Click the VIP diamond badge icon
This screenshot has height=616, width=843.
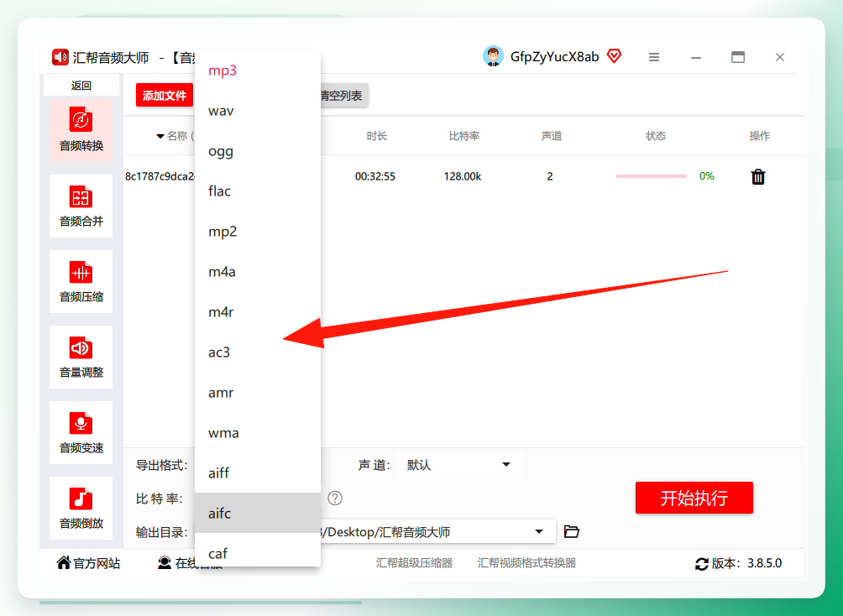click(614, 56)
